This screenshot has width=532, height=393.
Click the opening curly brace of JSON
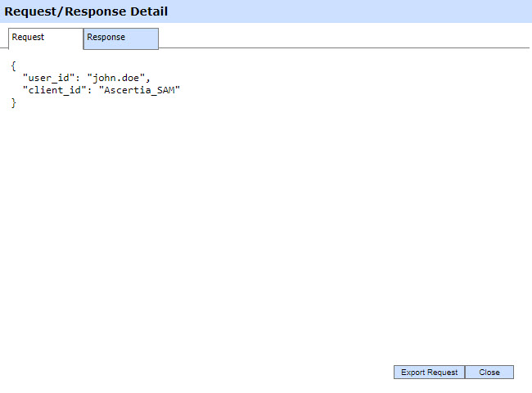point(14,65)
